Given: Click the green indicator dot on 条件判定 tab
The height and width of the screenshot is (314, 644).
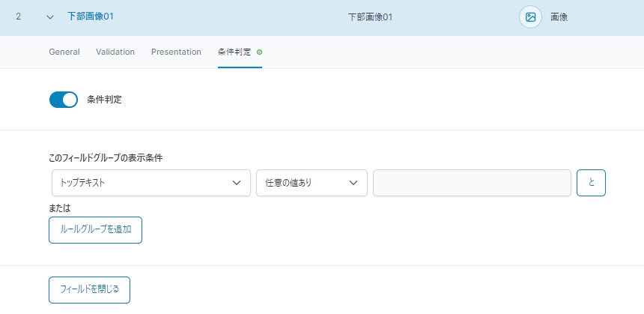Looking at the screenshot, I should click(x=259, y=52).
